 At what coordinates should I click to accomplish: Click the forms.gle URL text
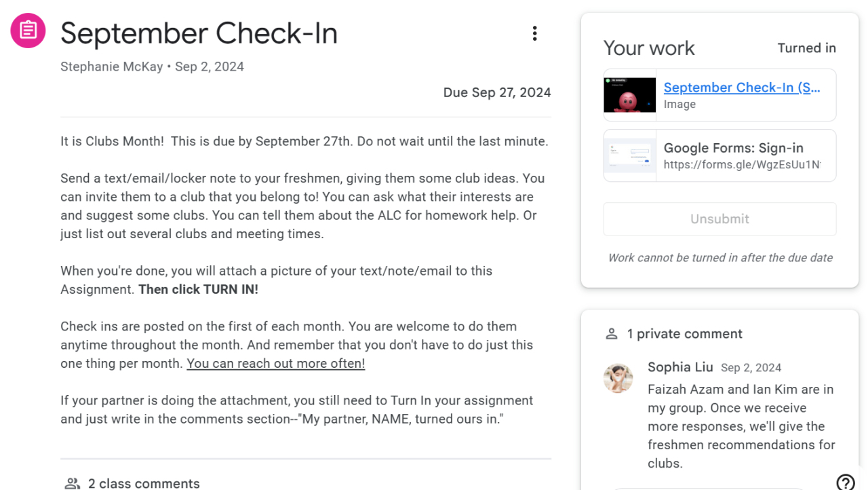point(742,165)
